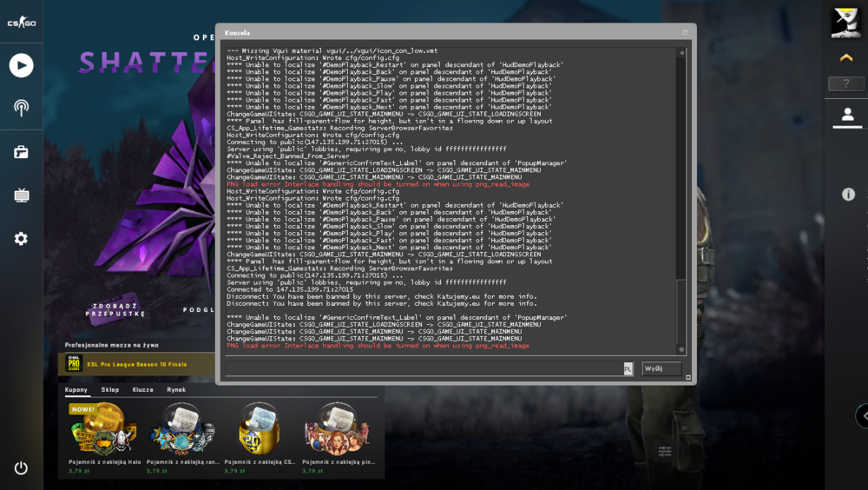Image resolution: width=868 pixels, height=490 pixels.
Task: Open the Rynek tab
Action: coord(176,390)
